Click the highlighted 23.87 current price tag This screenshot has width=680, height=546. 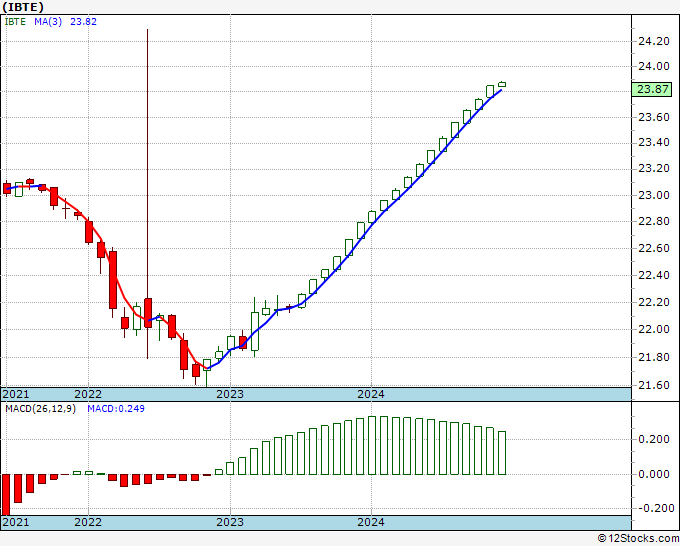coord(653,89)
